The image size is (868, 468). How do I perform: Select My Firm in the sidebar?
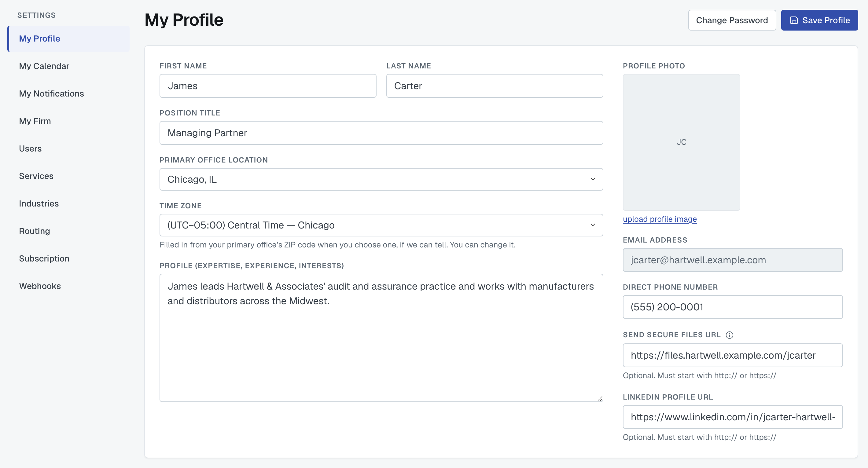68,121
